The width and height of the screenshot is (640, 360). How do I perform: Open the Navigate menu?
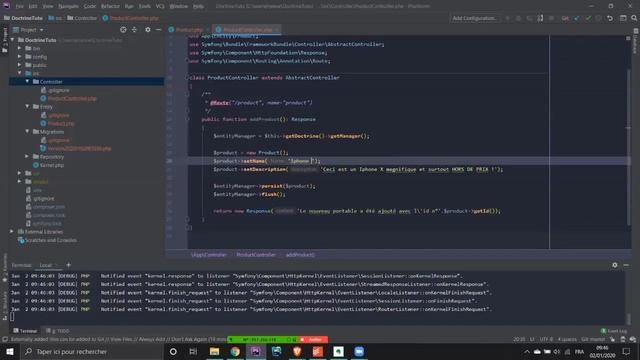tap(68, 6)
